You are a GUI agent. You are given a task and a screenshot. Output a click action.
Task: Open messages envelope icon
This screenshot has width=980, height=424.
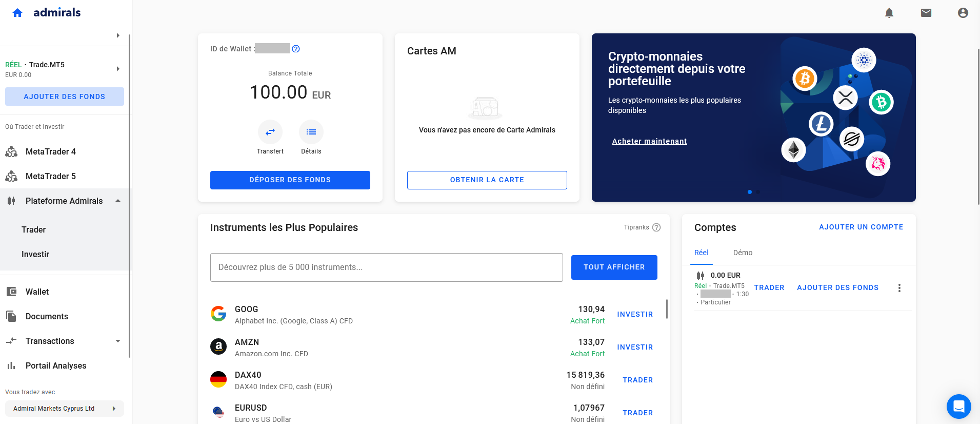[x=926, y=13]
